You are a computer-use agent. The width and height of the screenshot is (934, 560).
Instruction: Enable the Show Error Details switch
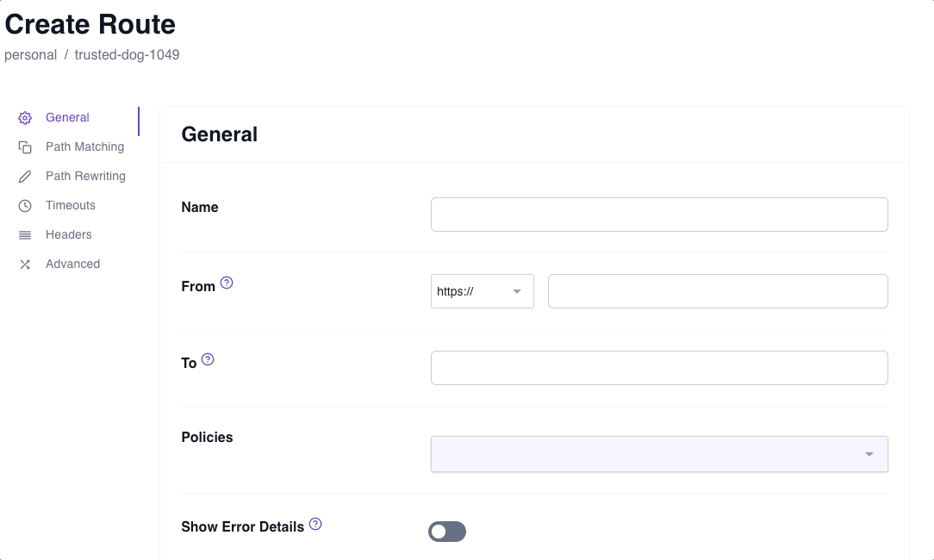click(447, 532)
